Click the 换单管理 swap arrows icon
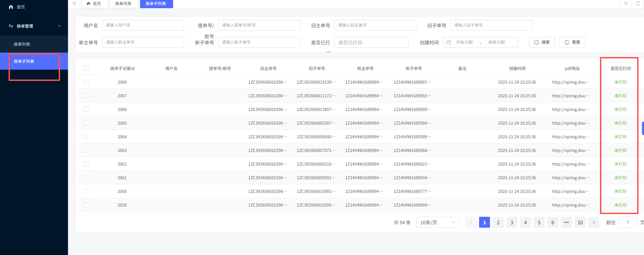The height and width of the screenshot is (255, 644). [11, 26]
